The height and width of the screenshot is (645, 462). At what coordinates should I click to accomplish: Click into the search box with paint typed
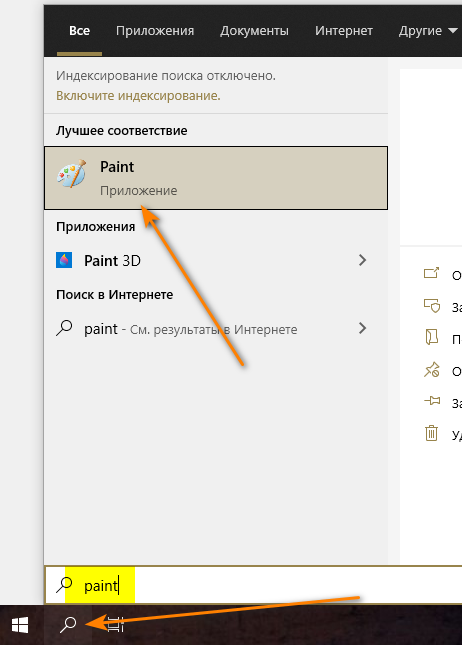(253, 585)
